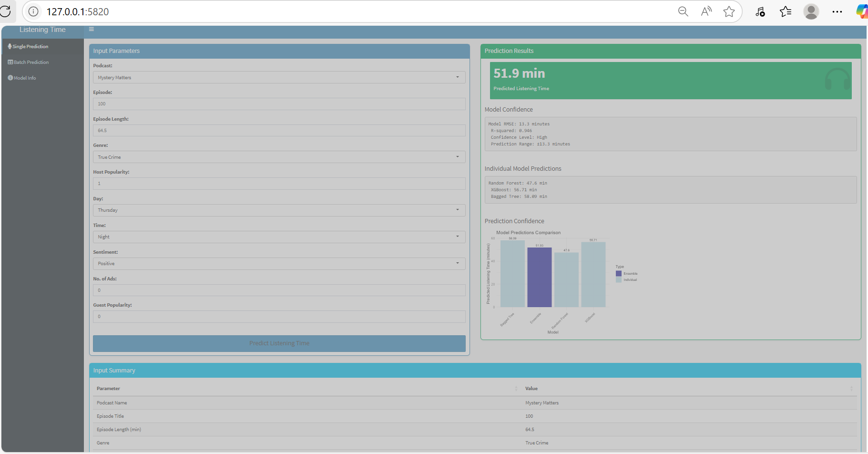Click the Input Summary panel header
868x454 pixels.
[475, 371]
